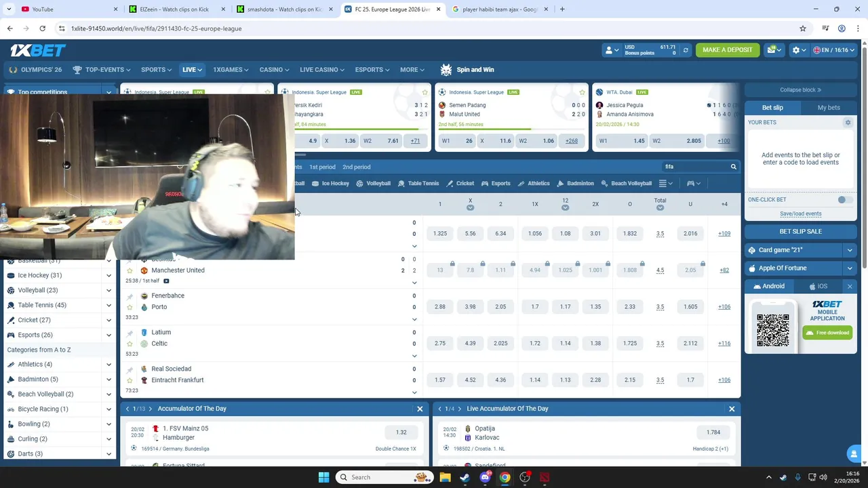Select Beach Volleyball in the sports filter bar
868x488 pixels.
(x=627, y=184)
